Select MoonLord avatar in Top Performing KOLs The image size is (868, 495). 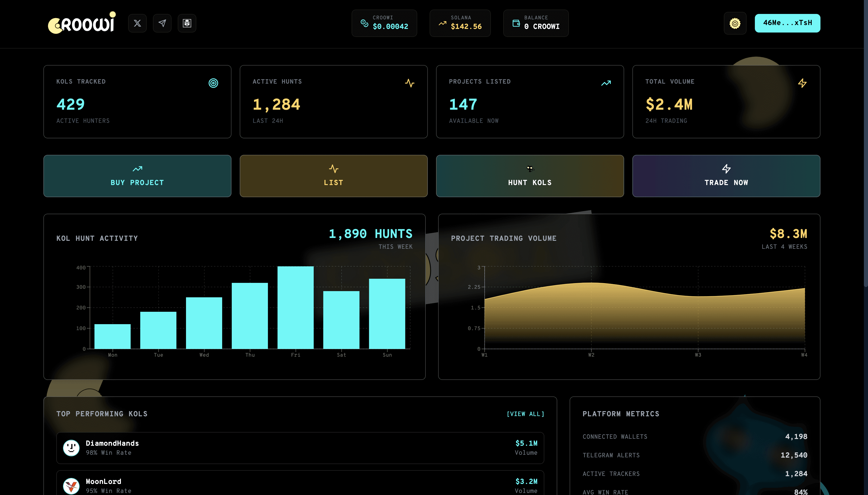(x=72, y=485)
